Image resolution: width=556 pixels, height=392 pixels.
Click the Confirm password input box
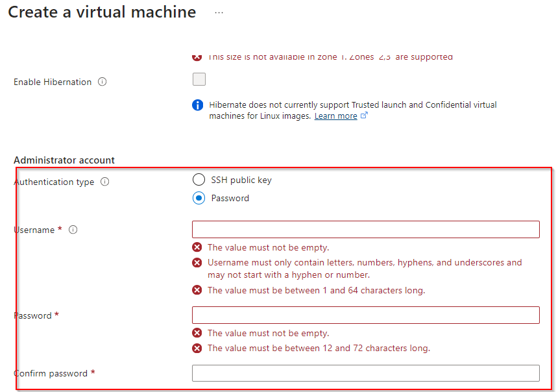[x=365, y=373]
